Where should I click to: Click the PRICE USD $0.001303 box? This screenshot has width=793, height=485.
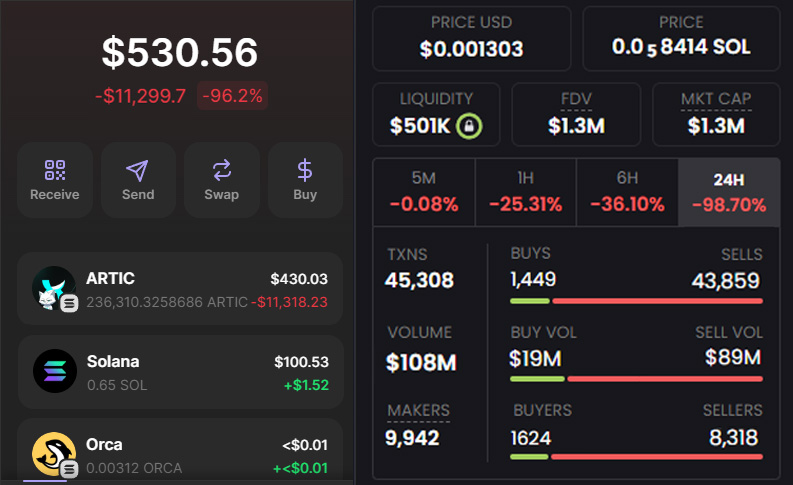pyautogui.click(x=471, y=38)
